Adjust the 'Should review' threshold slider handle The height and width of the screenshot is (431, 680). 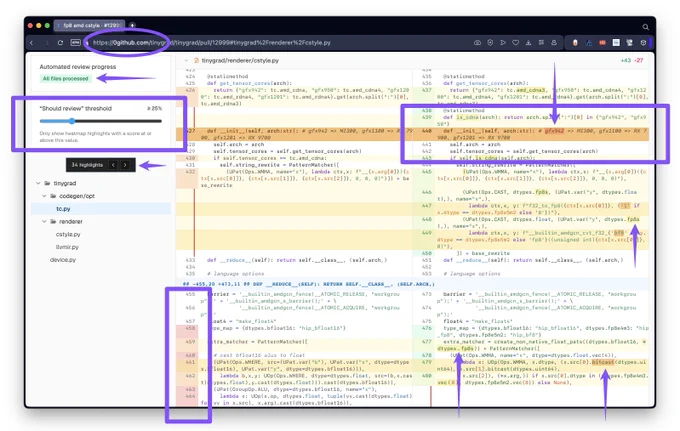72,121
